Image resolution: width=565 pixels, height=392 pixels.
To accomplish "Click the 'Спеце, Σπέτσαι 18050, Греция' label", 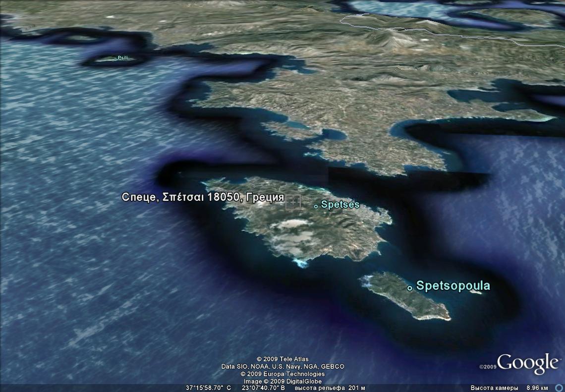I will [203, 197].
